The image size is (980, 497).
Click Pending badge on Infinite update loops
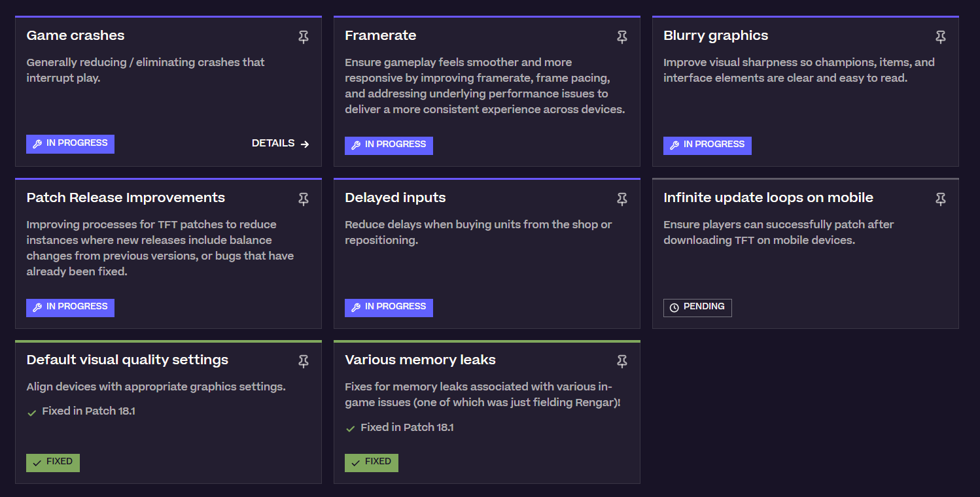(x=697, y=307)
